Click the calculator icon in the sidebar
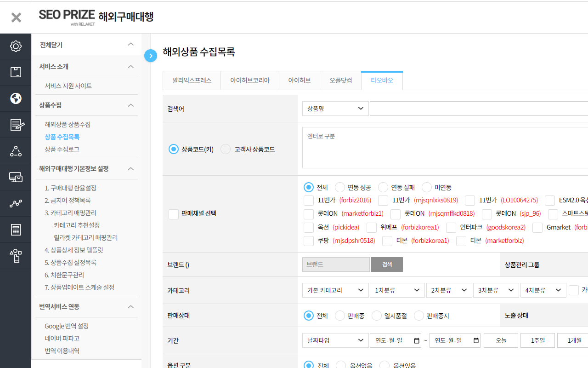 pyautogui.click(x=16, y=229)
